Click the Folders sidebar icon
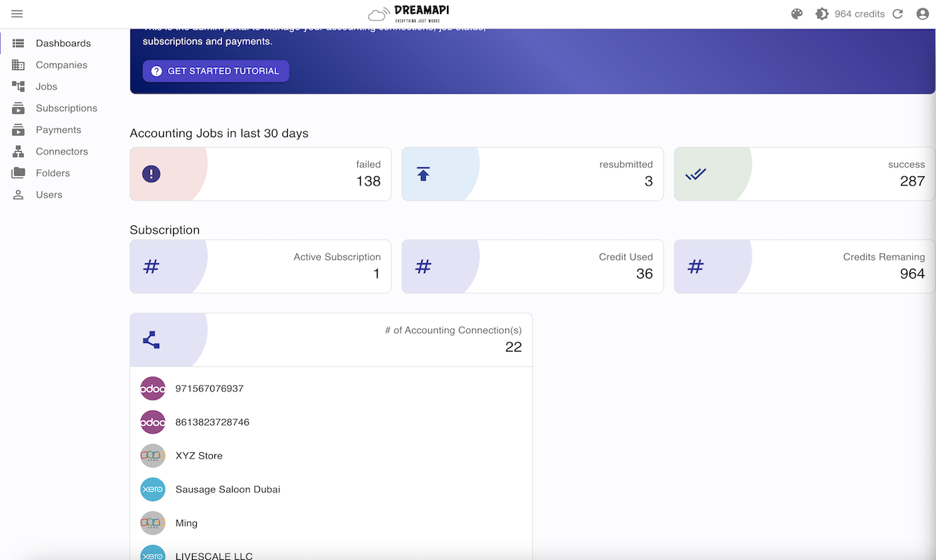This screenshot has height=560, width=936. (x=18, y=174)
